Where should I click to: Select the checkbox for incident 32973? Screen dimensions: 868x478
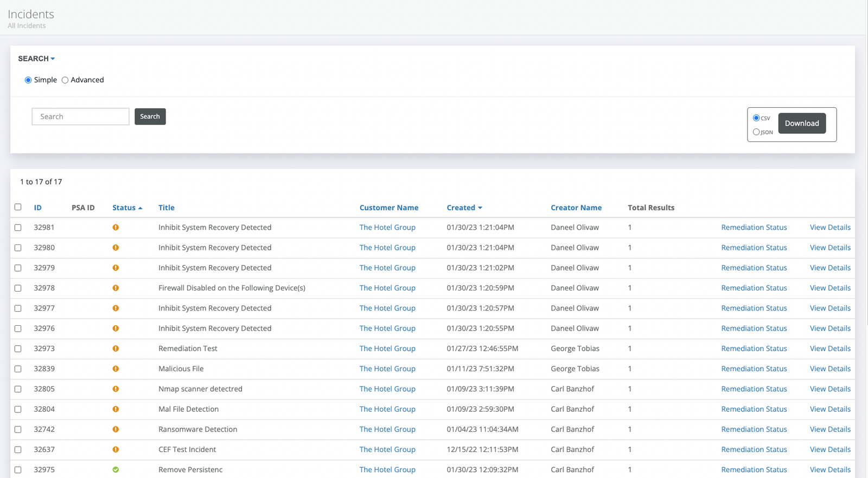click(x=18, y=349)
